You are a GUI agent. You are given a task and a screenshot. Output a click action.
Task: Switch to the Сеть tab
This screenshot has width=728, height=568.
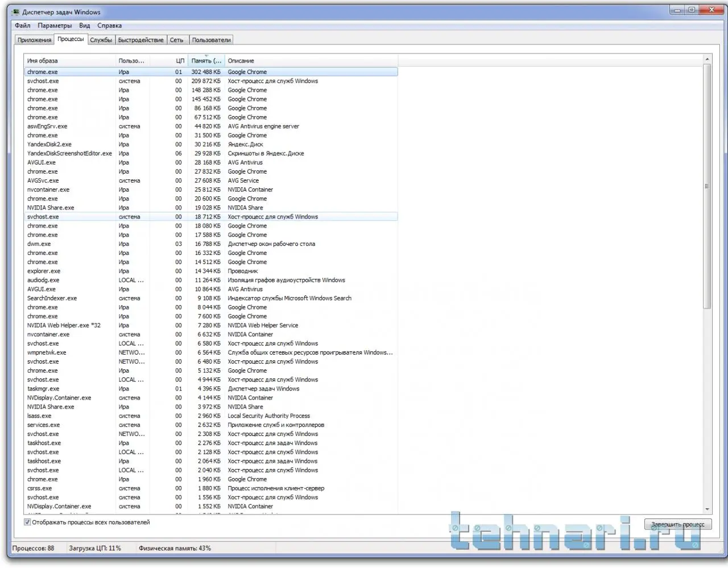177,40
